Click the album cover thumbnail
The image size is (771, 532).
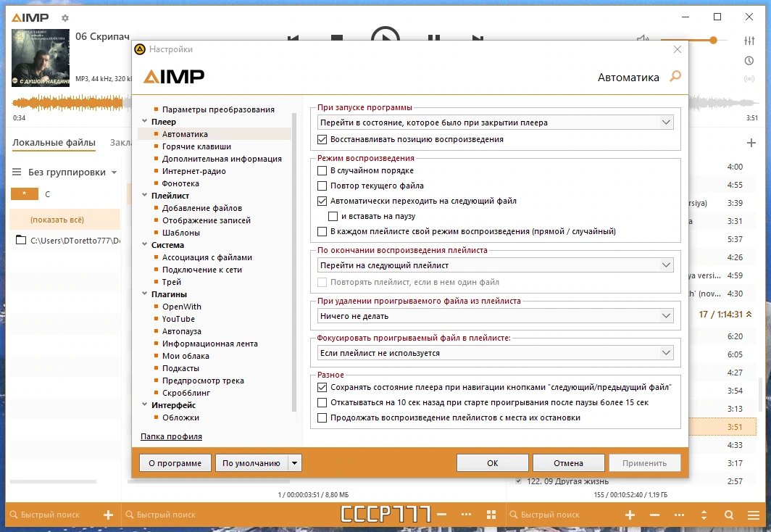pyautogui.click(x=41, y=58)
